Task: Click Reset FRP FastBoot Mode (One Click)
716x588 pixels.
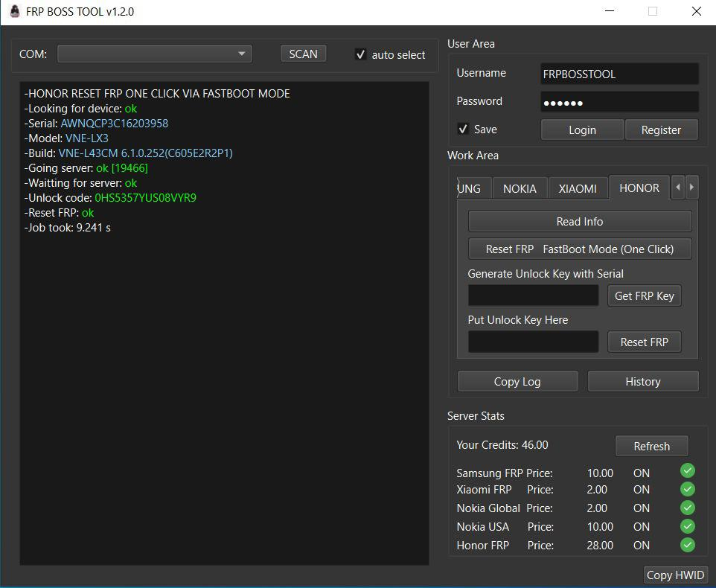Action: point(580,249)
